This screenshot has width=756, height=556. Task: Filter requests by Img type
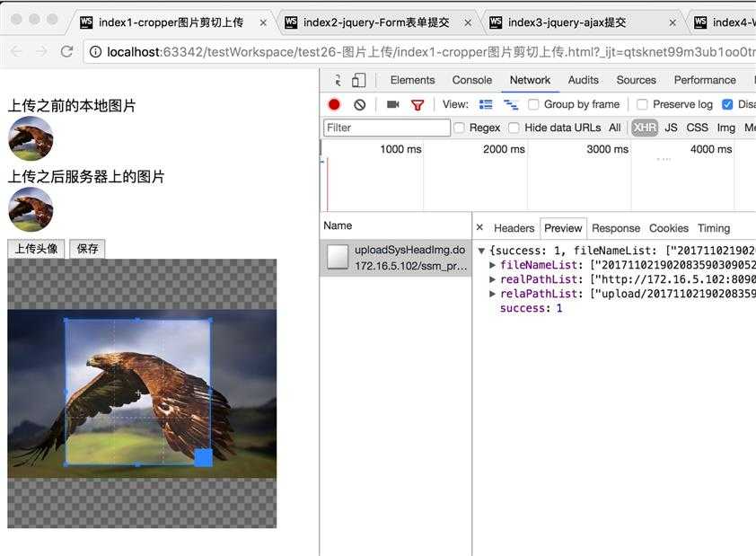[725, 128]
